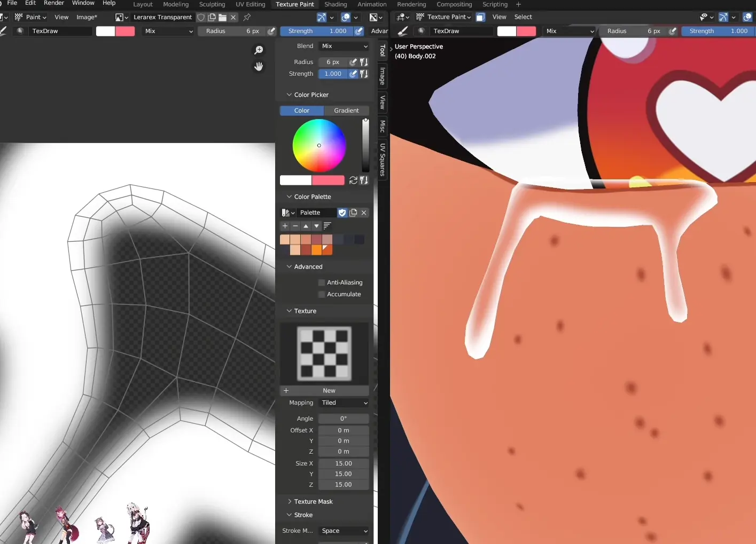
Task: Unlink the Lerarex Transparent image
Action: 233,17
